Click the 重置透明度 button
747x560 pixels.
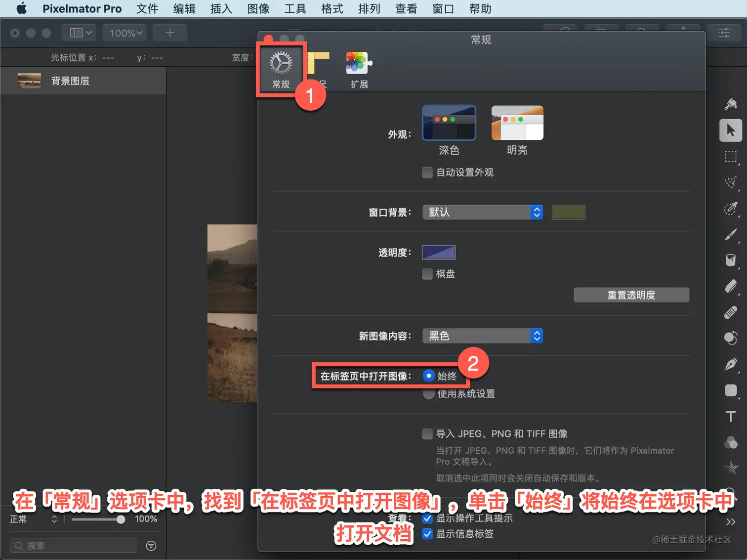(631, 295)
